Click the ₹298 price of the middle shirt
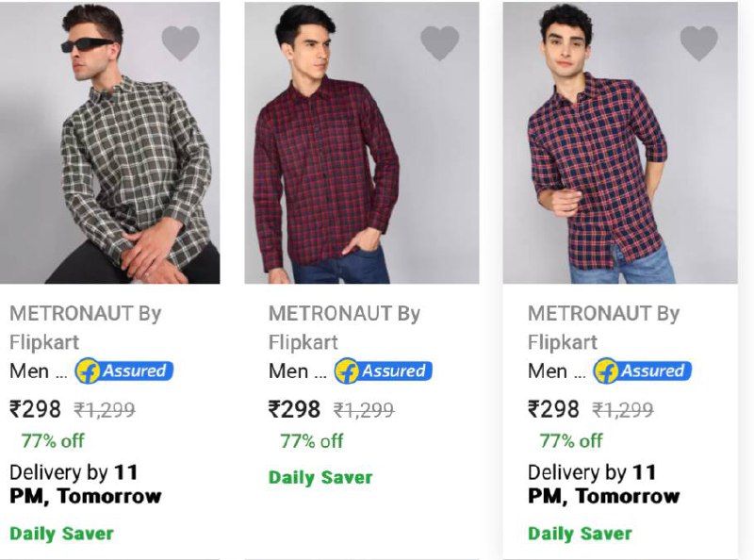The height and width of the screenshot is (560, 754). click(x=294, y=409)
